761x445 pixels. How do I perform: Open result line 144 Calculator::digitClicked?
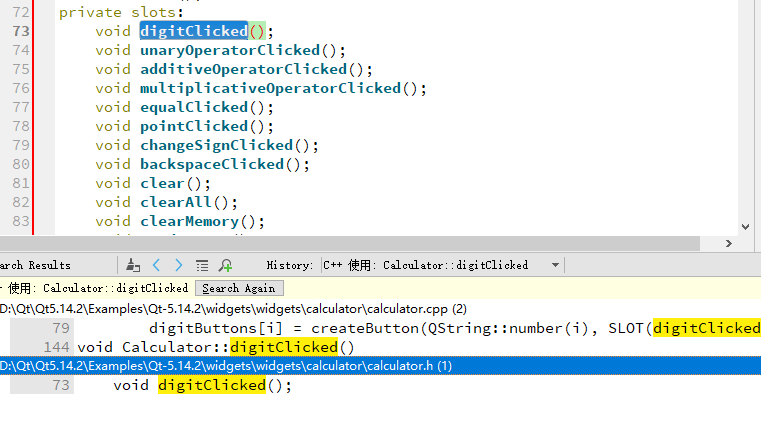pos(380,347)
